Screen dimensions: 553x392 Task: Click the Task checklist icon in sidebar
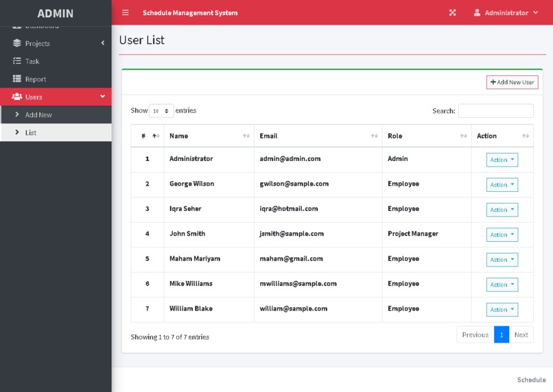pos(17,61)
